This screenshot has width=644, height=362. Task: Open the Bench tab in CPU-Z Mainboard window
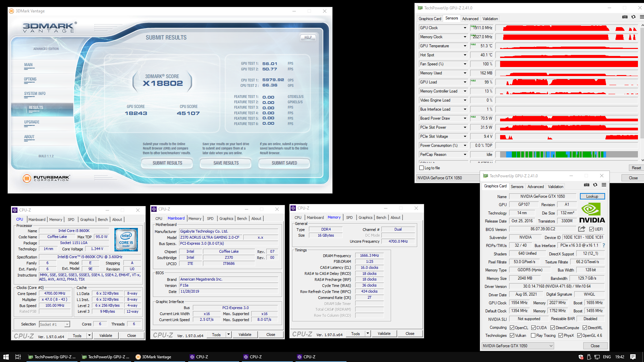click(x=242, y=219)
